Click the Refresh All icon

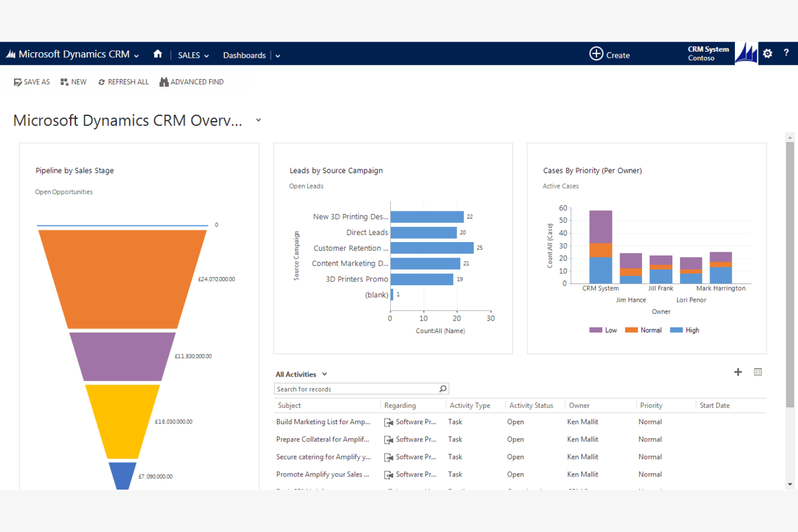[x=102, y=81]
